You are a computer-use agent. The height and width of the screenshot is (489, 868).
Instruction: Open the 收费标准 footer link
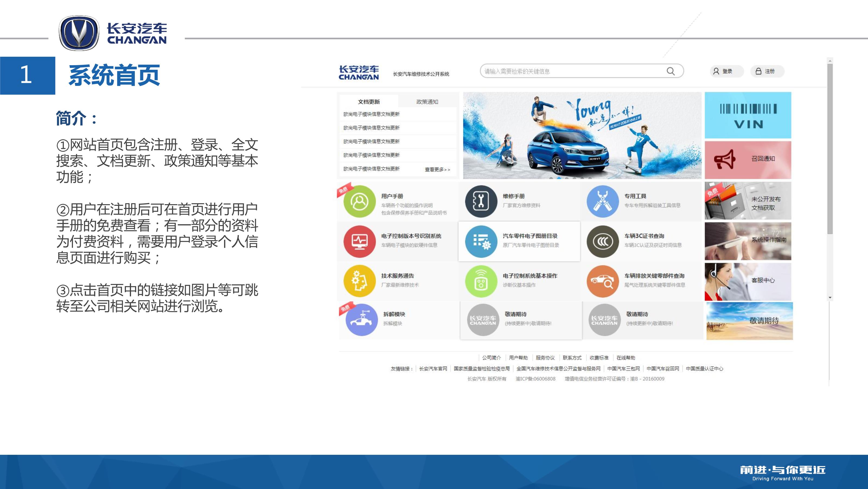pos(599,358)
